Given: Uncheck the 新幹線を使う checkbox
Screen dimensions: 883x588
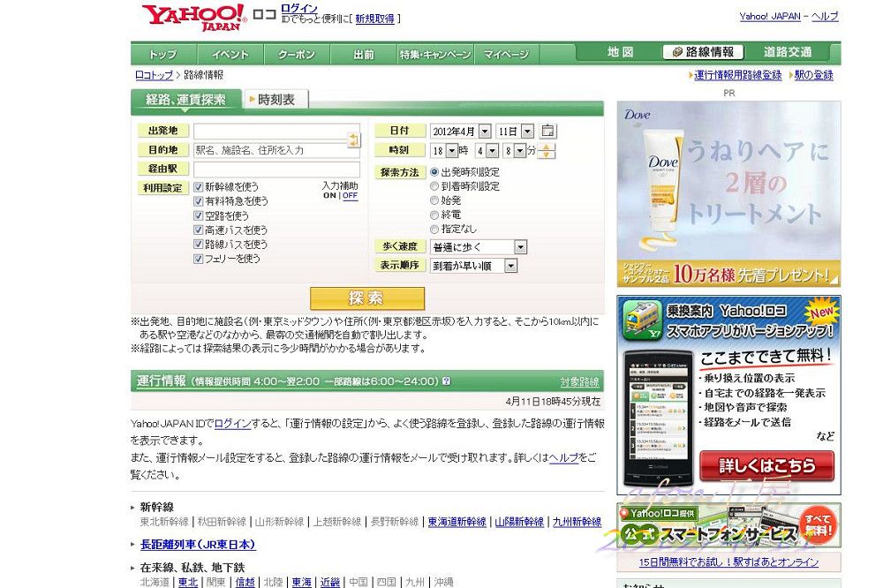Looking at the screenshot, I should [x=199, y=187].
